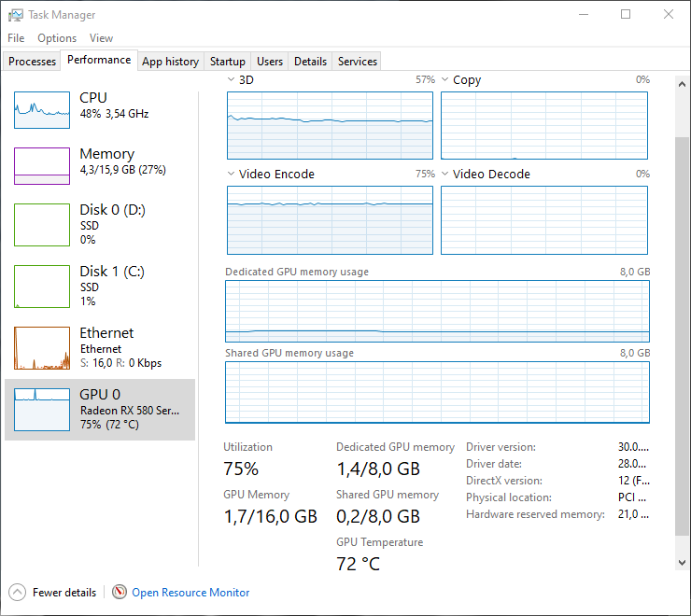The image size is (691, 616).
Task: Click the Resource Monitor gauge icon
Action: coord(119,592)
